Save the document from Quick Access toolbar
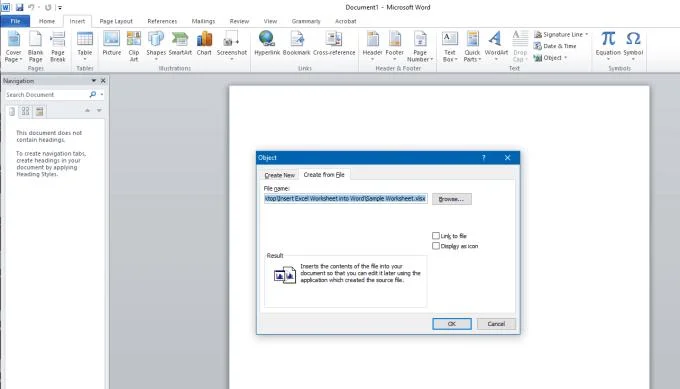This screenshot has height=389, width=680. [x=20, y=7]
